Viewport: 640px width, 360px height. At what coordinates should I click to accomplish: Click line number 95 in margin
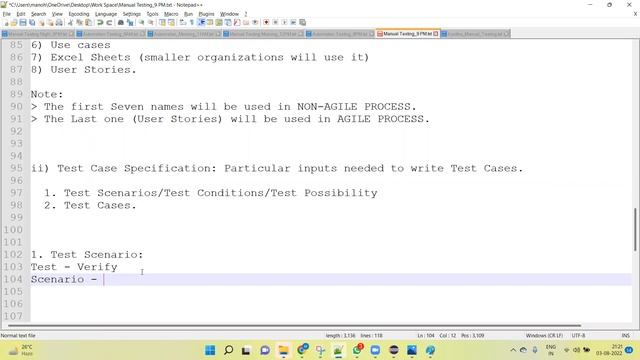point(16,168)
